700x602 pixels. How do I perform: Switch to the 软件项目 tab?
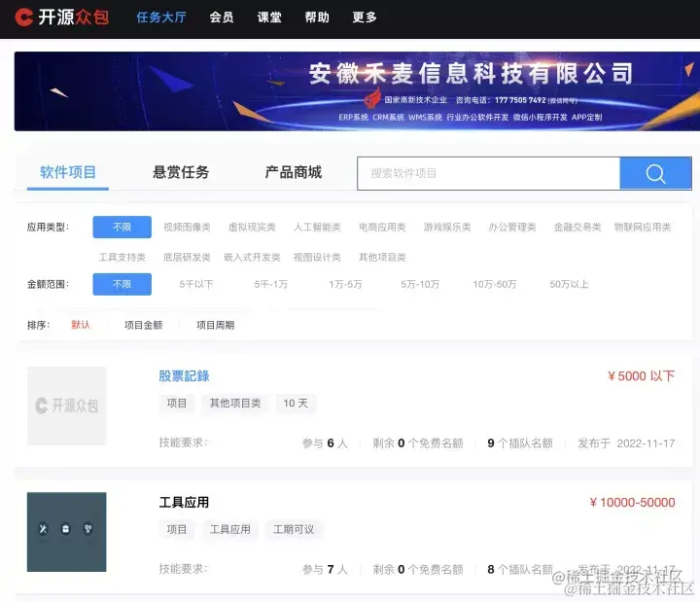(x=68, y=172)
